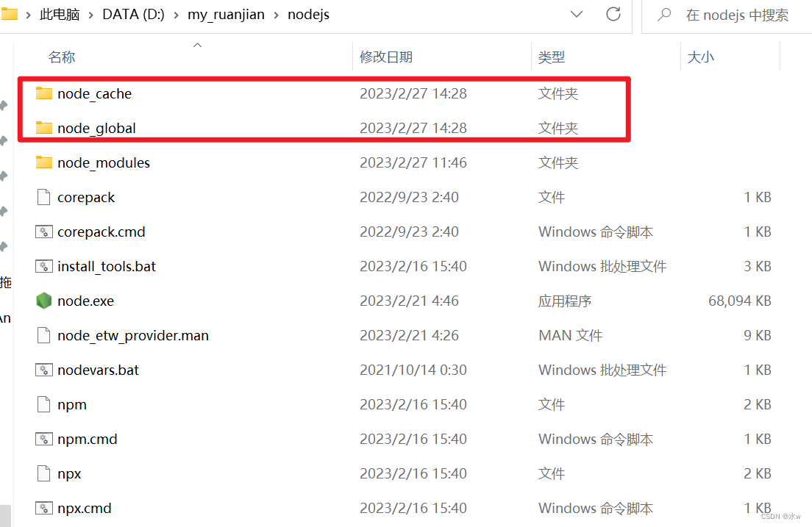Viewport: 812px width, 527px height.
Task: Expand the chevron after 此电脑
Action: pyautogui.click(x=91, y=15)
